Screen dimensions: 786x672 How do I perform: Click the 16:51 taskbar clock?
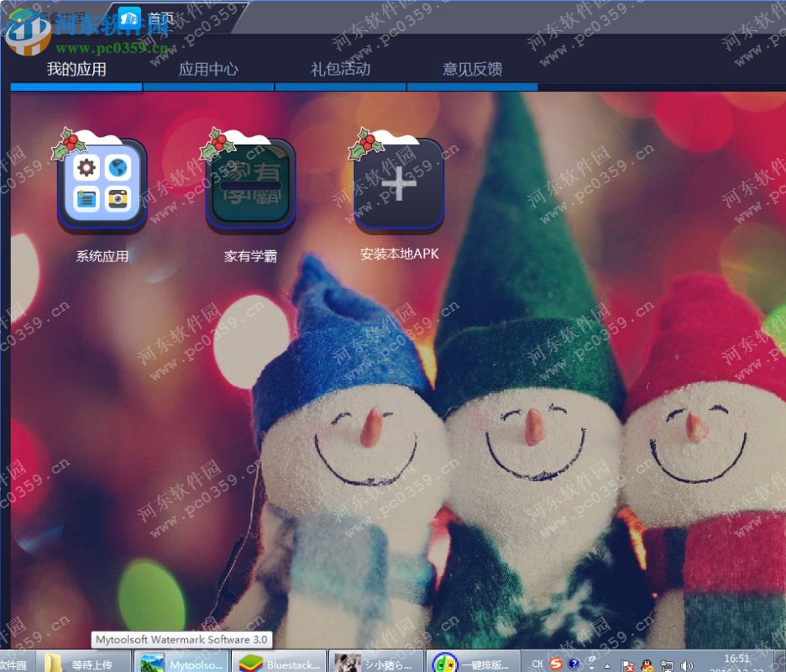(736, 659)
